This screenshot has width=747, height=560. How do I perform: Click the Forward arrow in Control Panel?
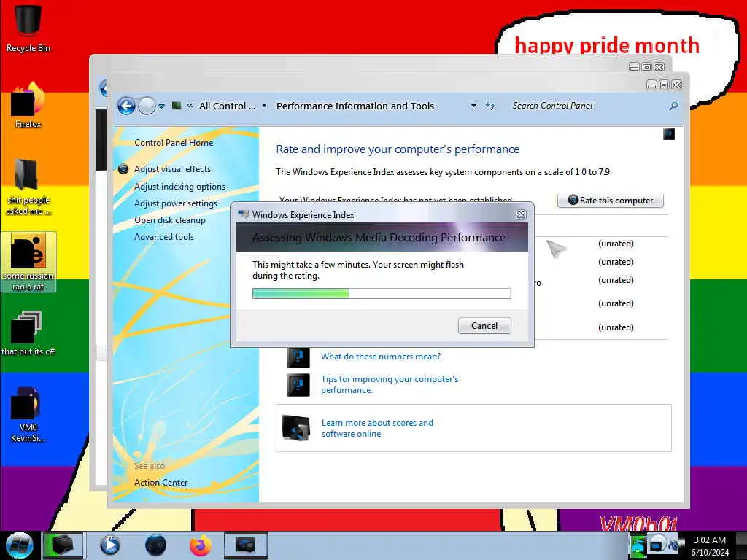147,106
